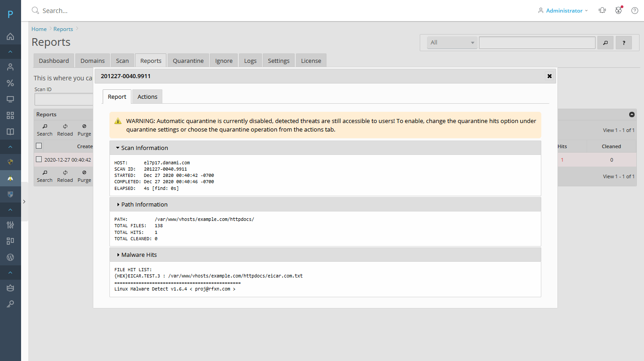Click the Reports breadcrumb link
The width and height of the screenshot is (644, 361).
[x=63, y=29]
